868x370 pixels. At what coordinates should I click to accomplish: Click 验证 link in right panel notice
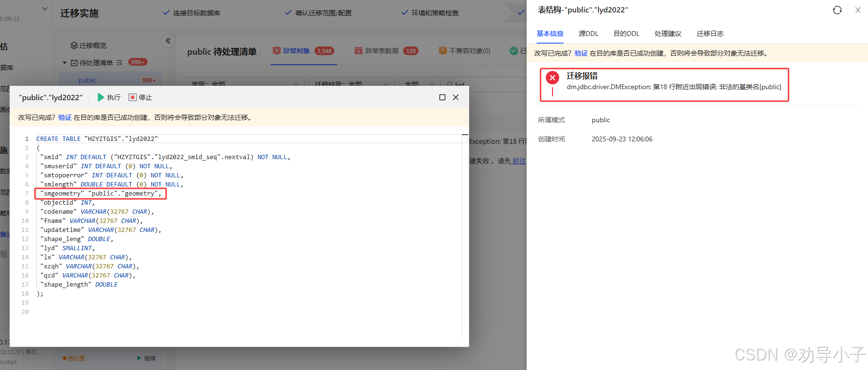point(581,53)
